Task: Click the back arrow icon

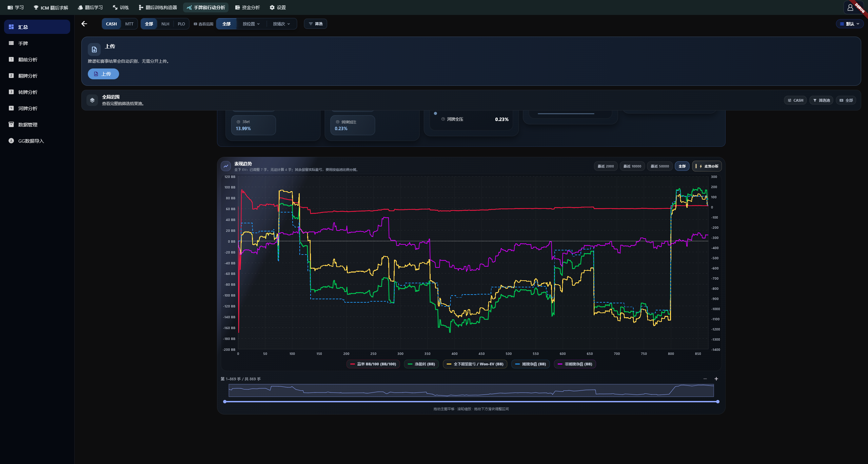Action: tap(84, 24)
